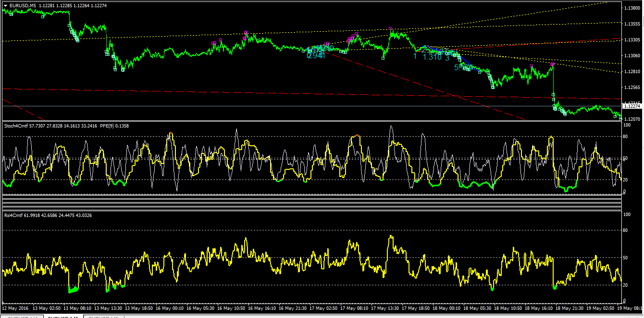Click the 1.12565 price scale label

click(x=633, y=88)
